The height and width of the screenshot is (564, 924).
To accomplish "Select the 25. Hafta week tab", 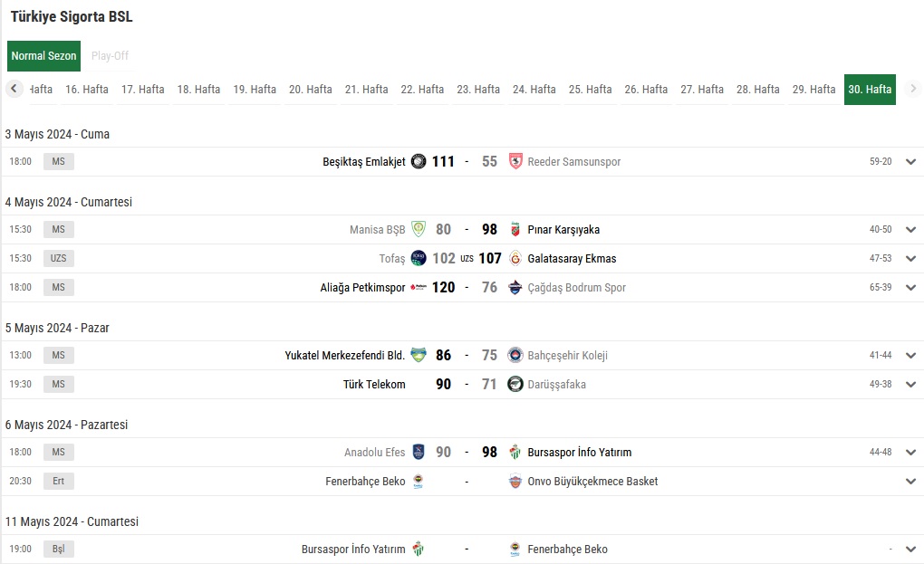I will [590, 90].
